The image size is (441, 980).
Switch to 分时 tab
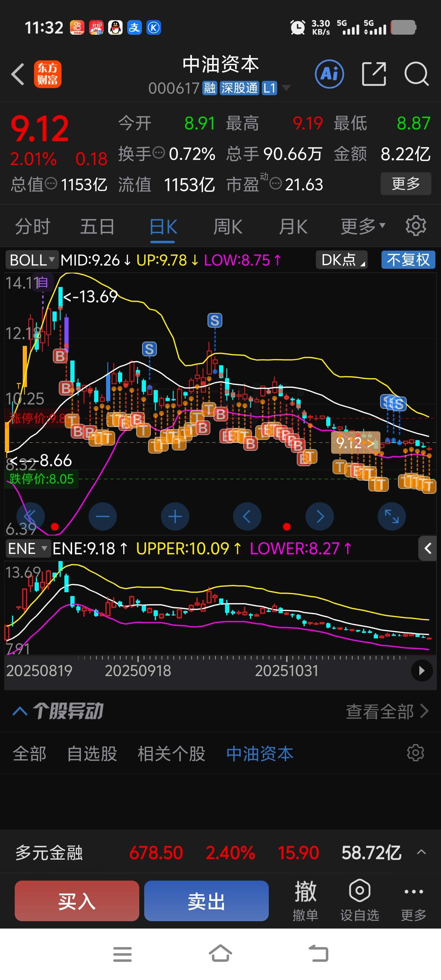(32, 226)
